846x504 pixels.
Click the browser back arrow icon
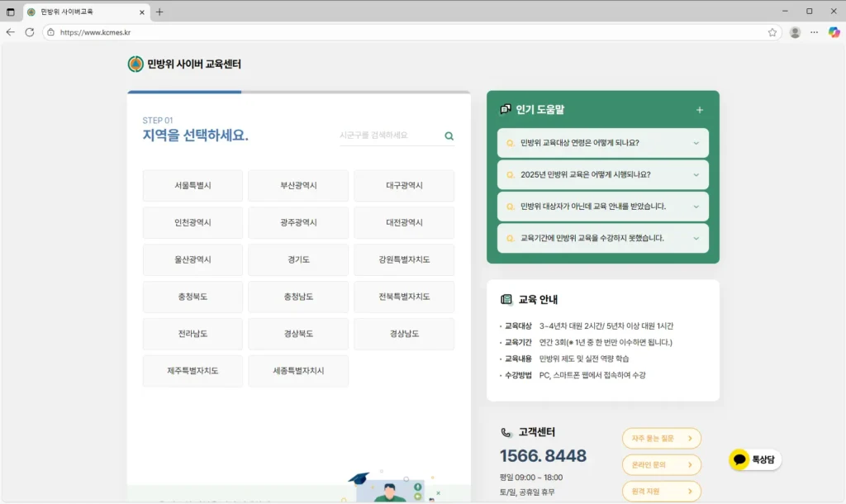(10, 32)
